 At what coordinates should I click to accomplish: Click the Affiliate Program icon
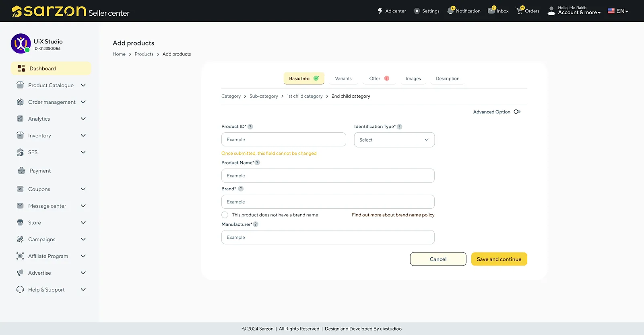point(20,256)
